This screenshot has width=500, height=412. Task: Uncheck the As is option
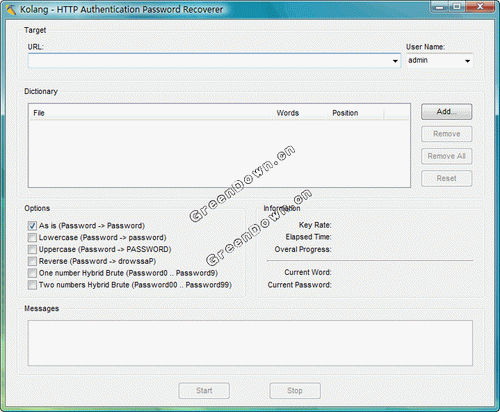pyautogui.click(x=32, y=226)
